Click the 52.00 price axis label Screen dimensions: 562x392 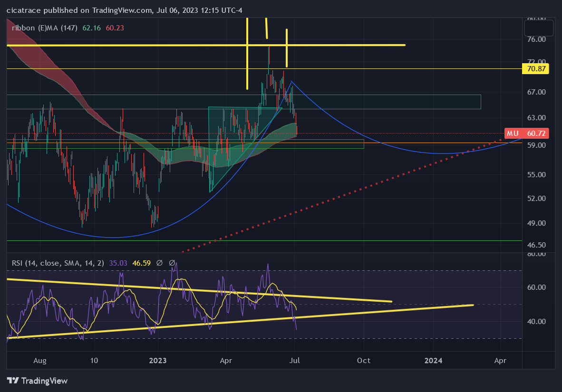click(x=536, y=198)
